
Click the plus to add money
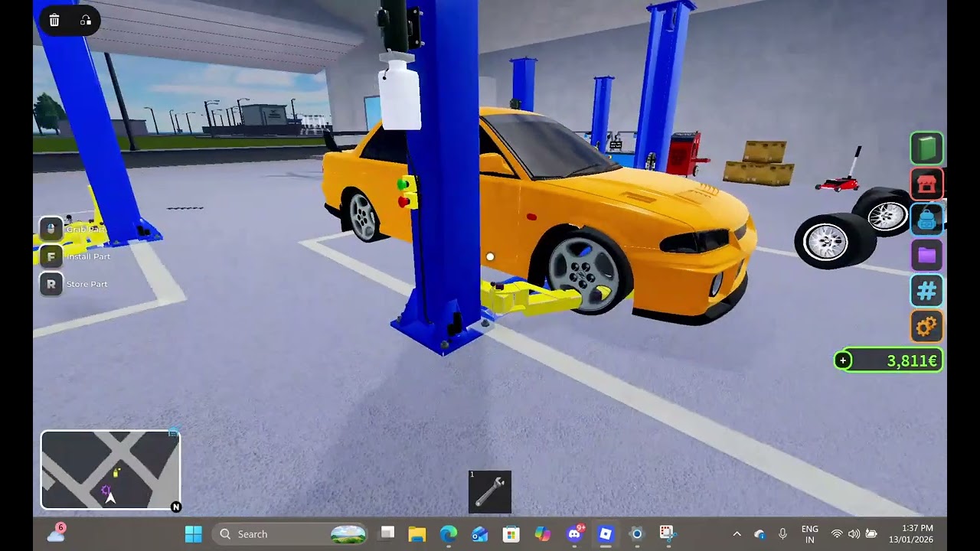point(843,360)
